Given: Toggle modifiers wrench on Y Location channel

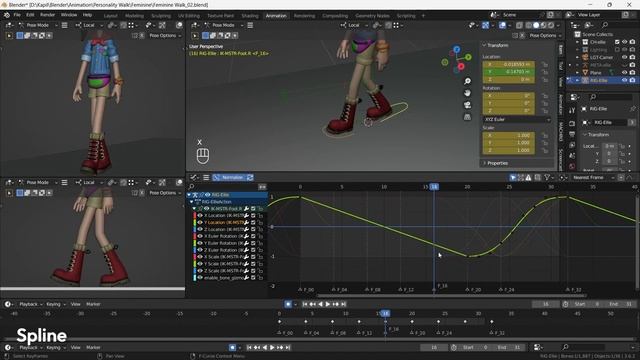Looking at the screenshot, I should click(247, 222).
